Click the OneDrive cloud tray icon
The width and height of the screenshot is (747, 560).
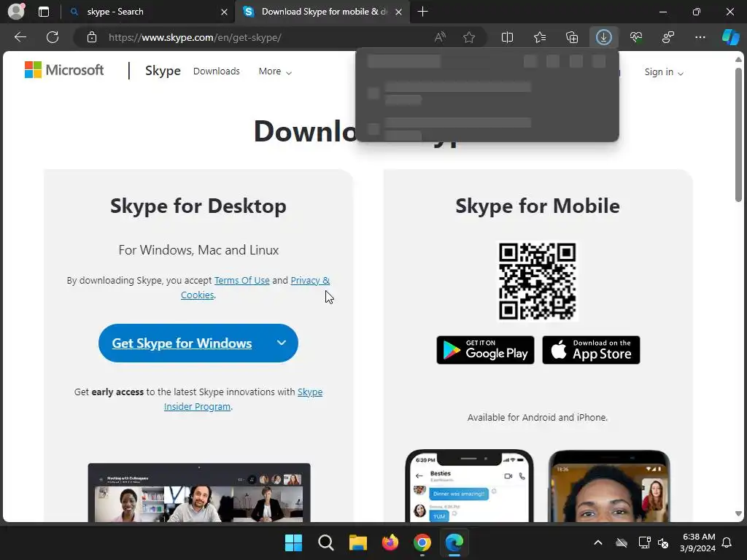[622, 542]
